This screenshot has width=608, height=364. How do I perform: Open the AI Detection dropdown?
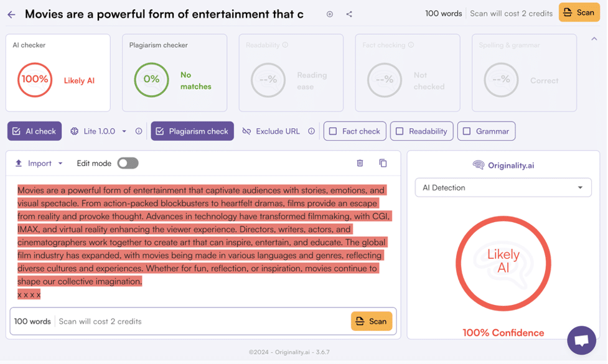(x=503, y=187)
